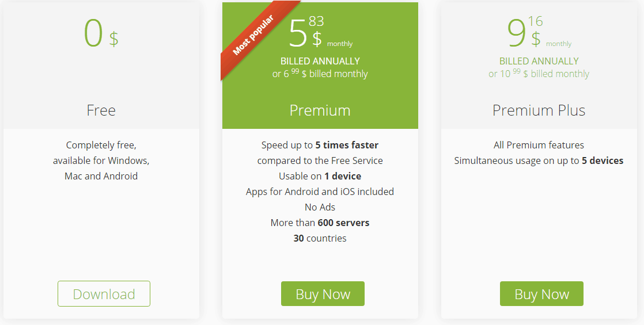Select the Premium Plus plan heading
644x325 pixels.
(x=539, y=110)
